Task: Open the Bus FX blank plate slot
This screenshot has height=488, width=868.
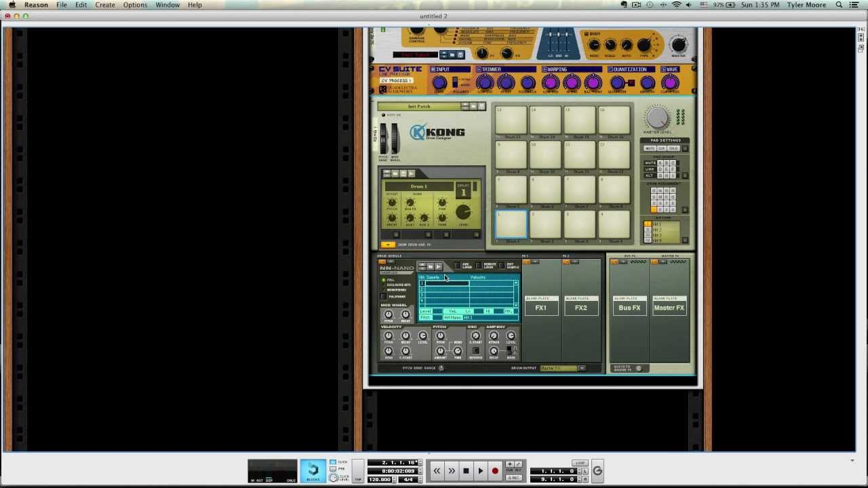Action: coord(629,306)
